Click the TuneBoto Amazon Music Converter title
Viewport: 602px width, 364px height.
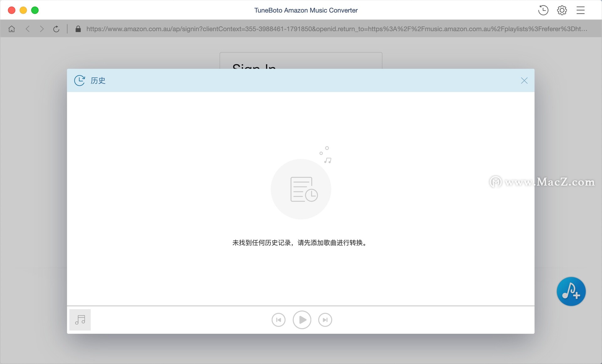pos(306,10)
